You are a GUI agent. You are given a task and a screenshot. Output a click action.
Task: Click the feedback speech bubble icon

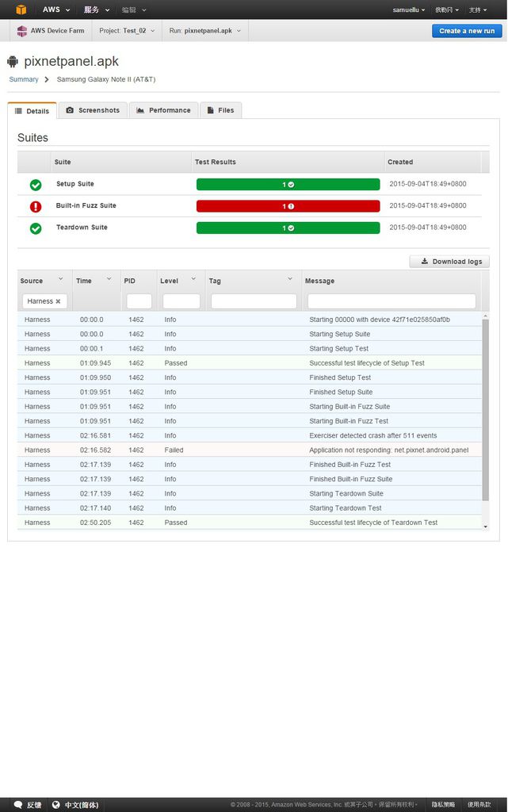click(x=18, y=805)
